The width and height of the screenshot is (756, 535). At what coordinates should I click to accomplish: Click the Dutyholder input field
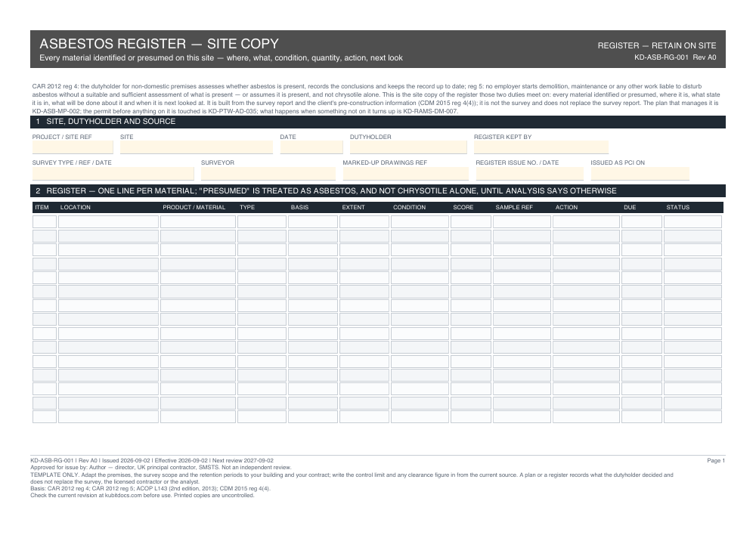click(408, 147)
